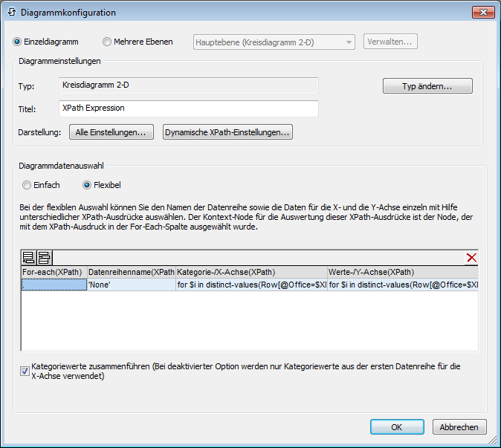Click the For-each(XPath) column header
This screenshot has height=448, width=501.
pos(54,272)
